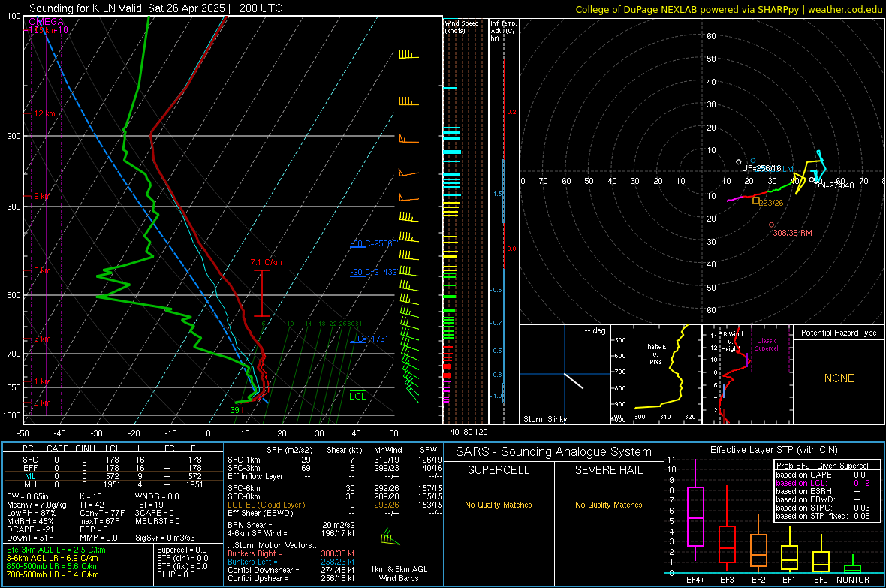Screen dimensions: 886x588
Task: Click the 'Prob EF2+ Given Supercell' legend header
Action: point(823,466)
